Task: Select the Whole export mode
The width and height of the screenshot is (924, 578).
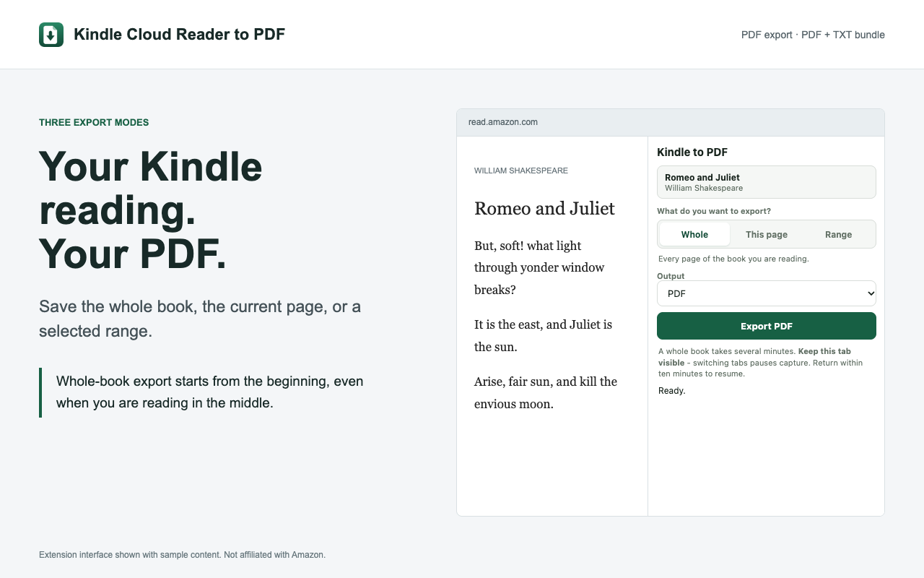Action: 694,234
